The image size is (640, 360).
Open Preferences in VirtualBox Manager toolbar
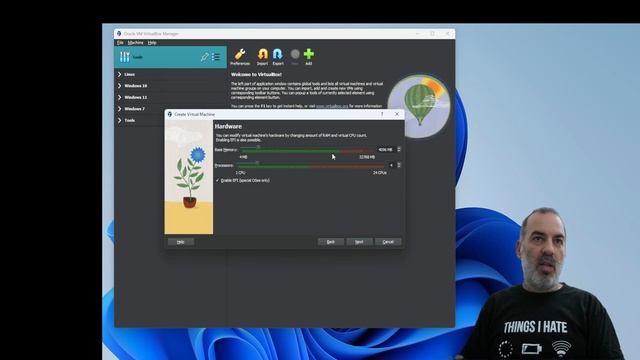(x=240, y=57)
